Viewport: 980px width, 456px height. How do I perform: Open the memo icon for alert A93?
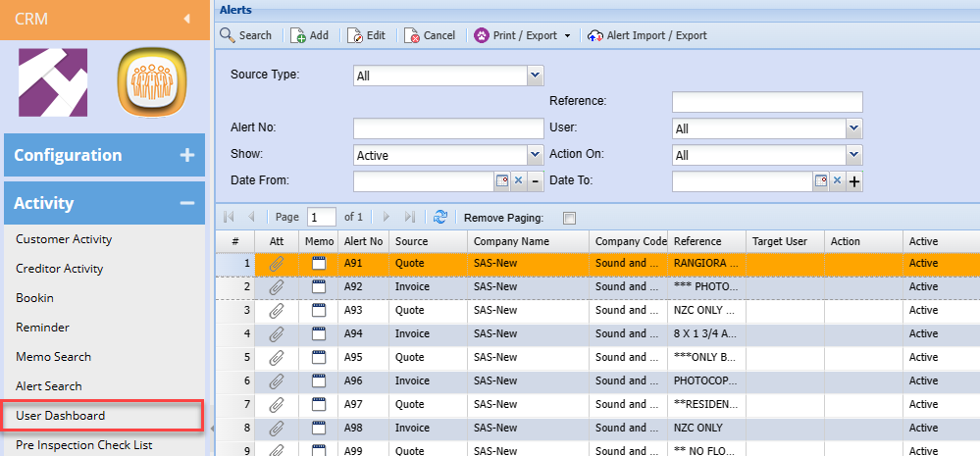coord(318,310)
